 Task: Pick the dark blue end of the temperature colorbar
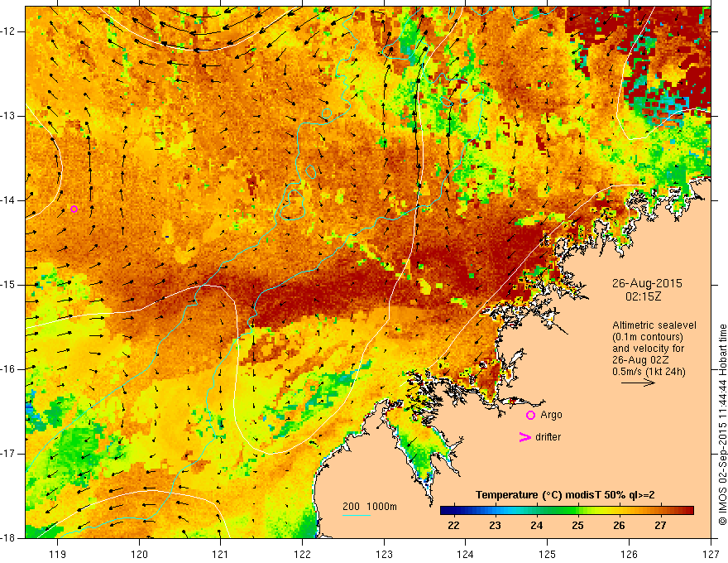point(445,511)
